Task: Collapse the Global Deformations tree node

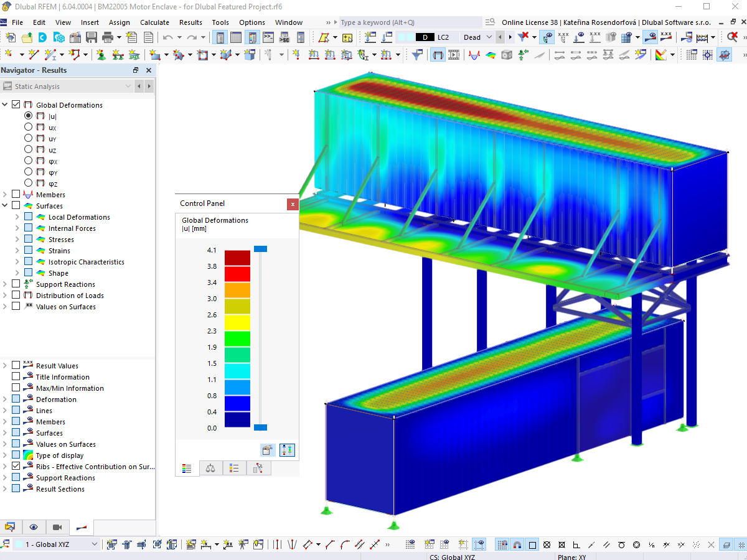Action: [x=6, y=105]
